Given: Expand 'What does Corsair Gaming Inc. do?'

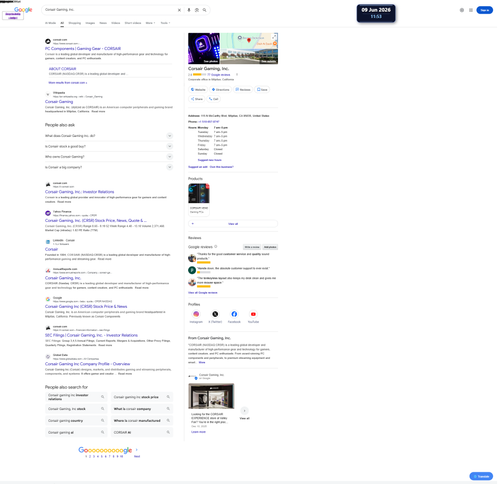Looking at the screenshot, I should [109, 136].
